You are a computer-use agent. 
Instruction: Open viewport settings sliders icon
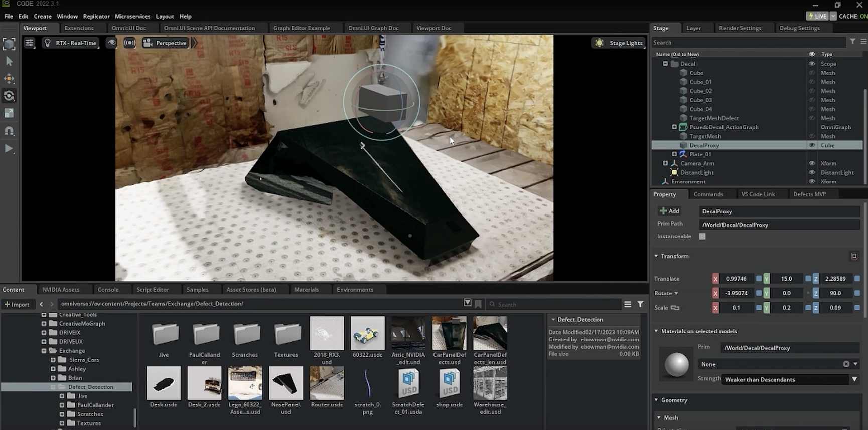30,43
